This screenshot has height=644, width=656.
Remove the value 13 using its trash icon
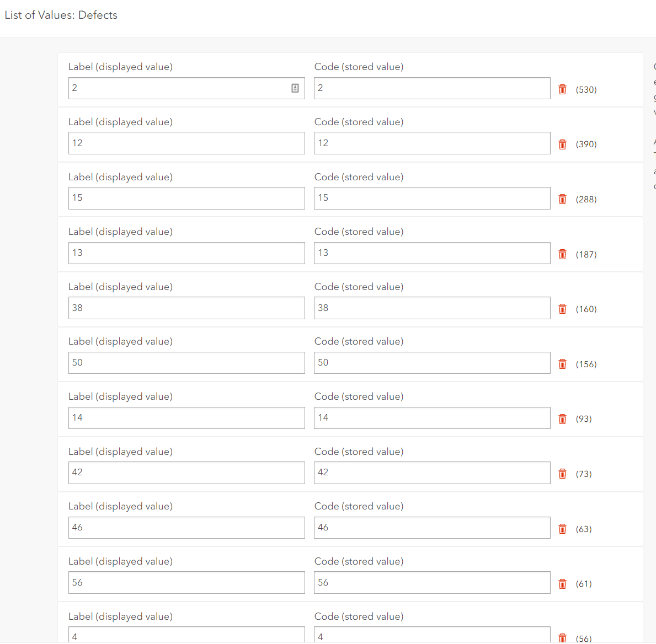pos(562,254)
